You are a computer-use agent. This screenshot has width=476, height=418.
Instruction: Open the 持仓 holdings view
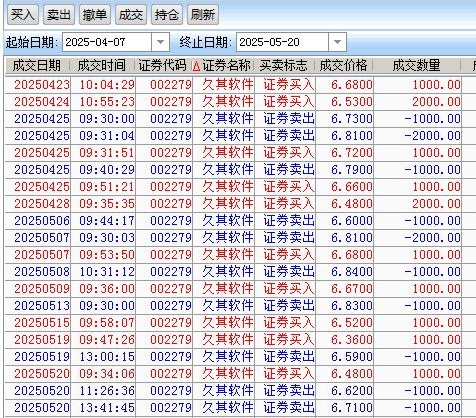click(167, 15)
